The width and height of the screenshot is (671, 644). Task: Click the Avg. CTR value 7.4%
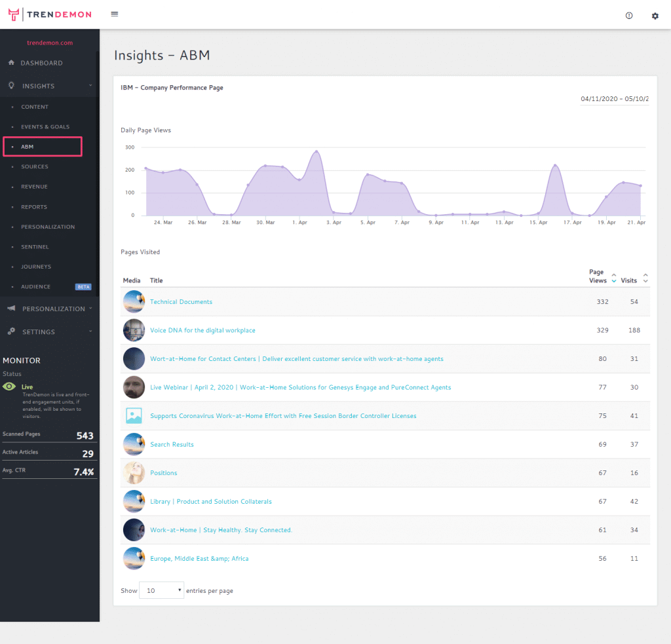(x=84, y=472)
